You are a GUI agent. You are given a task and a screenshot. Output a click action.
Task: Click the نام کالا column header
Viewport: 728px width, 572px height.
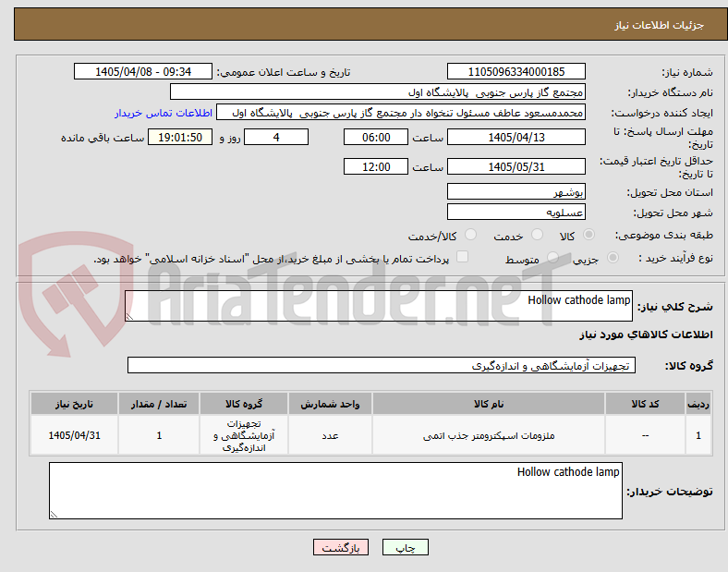(x=489, y=404)
